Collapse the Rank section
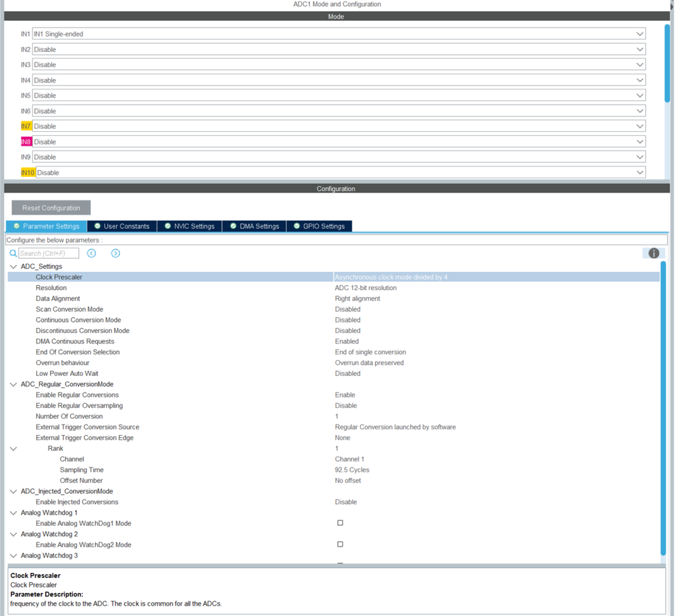693x616 pixels. point(13,449)
